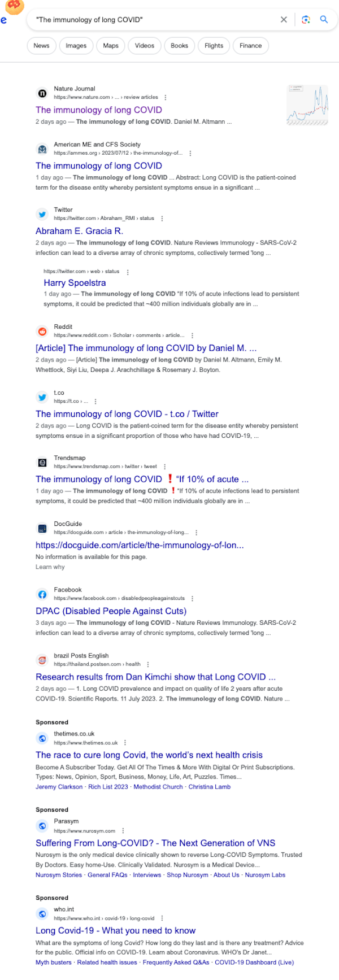Image resolution: width=339 pixels, height=980 pixels.
Task: Open three-dot menu for who.int ad
Action: (x=162, y=918)
